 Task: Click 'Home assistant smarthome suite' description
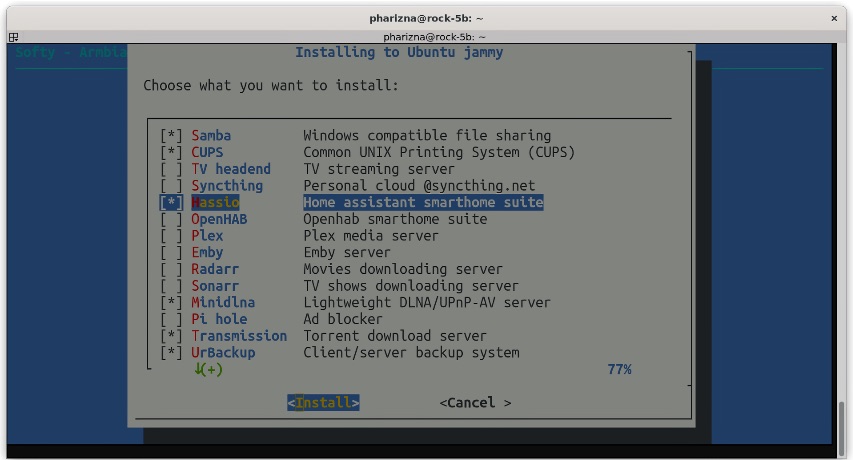(x=423, y=202)
